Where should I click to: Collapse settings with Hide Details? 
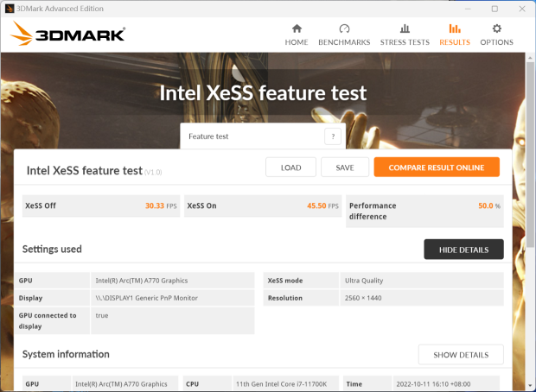point(463,250)
